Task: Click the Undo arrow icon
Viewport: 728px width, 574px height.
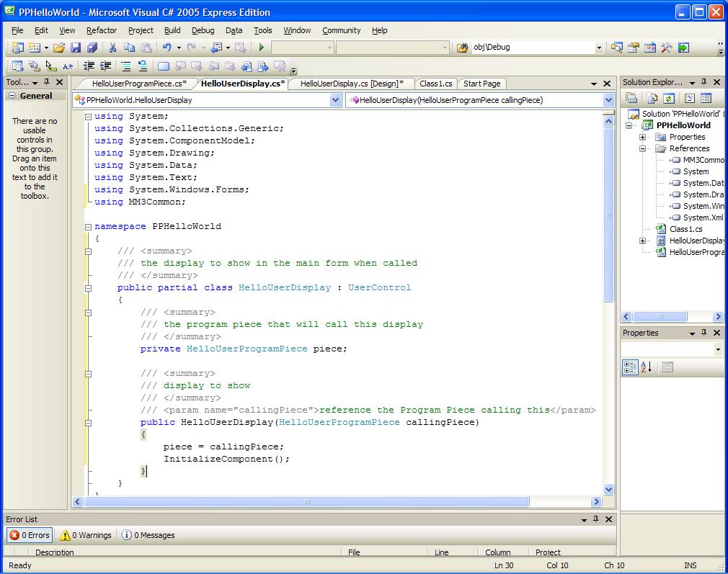Action: point(167,48)
